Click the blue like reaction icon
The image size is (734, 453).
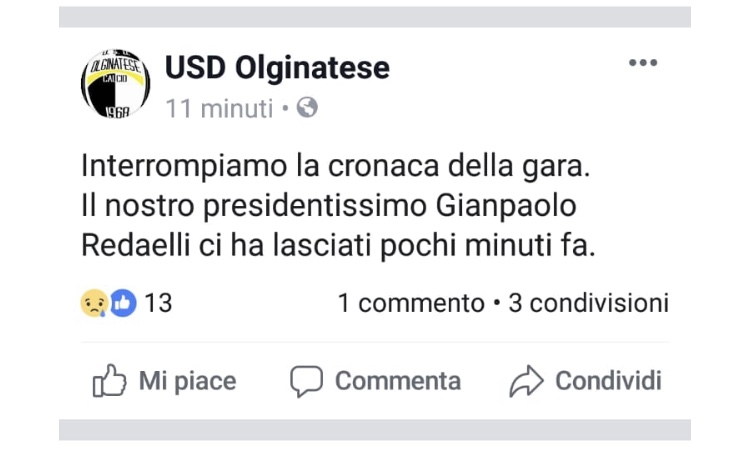click(122, 303)
